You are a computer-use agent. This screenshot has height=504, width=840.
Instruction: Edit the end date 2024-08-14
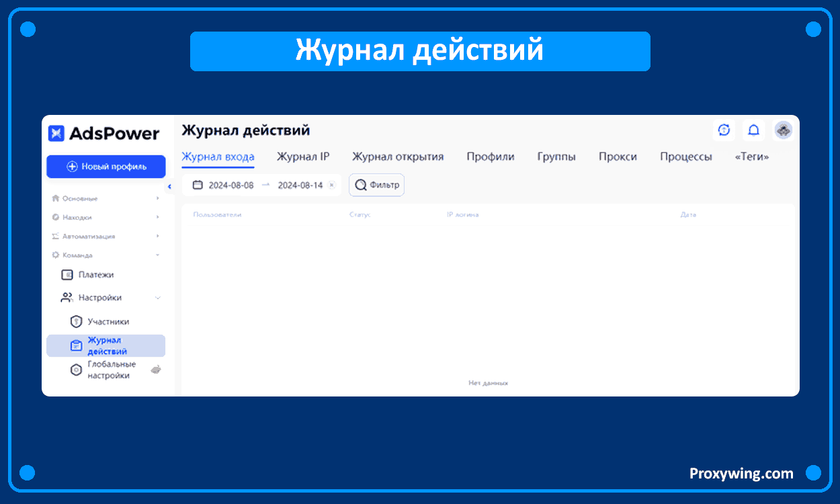point(300,185)
